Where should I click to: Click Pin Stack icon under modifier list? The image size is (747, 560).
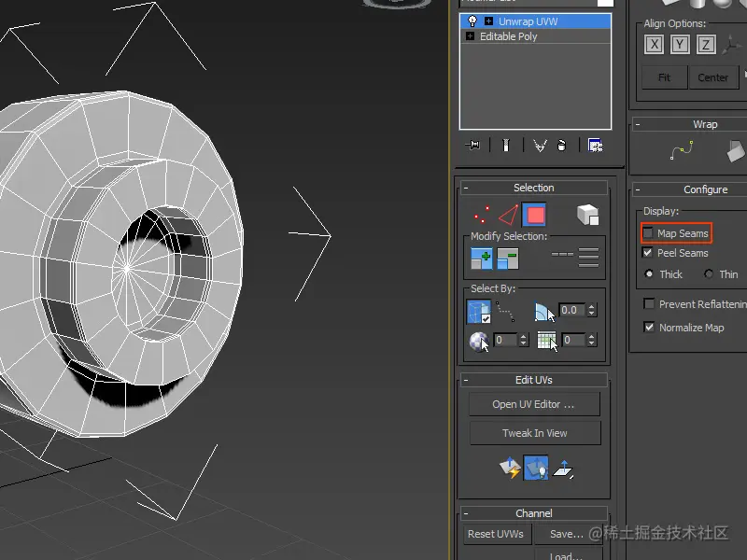(473, 145)
